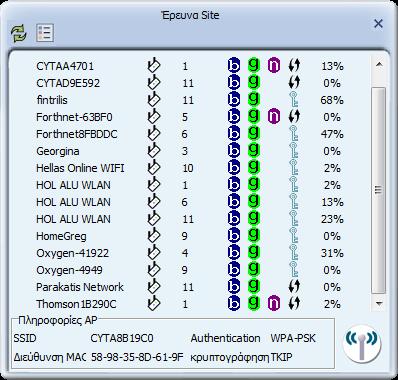Image resolution: width=398 pixels, height=380 pixels.
Task: Click the 802.11g icon for HomeGreg
Action: pyautogui.click(x=254, y=236)
